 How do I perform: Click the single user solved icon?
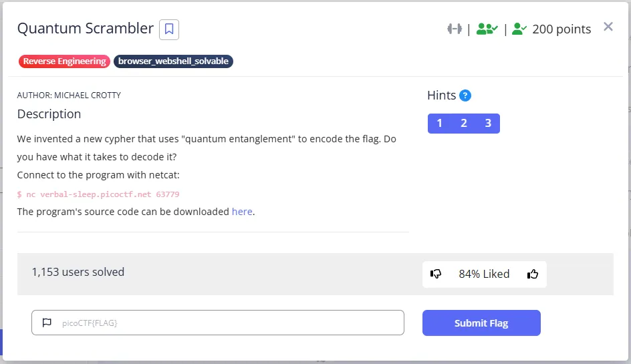point(519,29)
